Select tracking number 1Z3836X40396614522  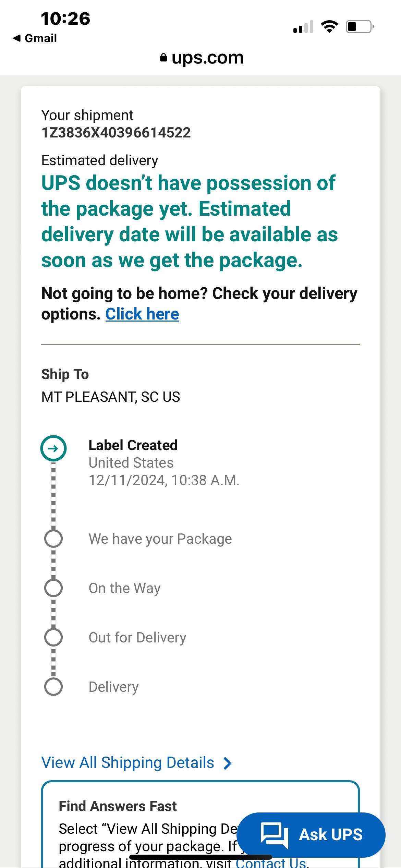pyautogui.click(x=116, y=133)
